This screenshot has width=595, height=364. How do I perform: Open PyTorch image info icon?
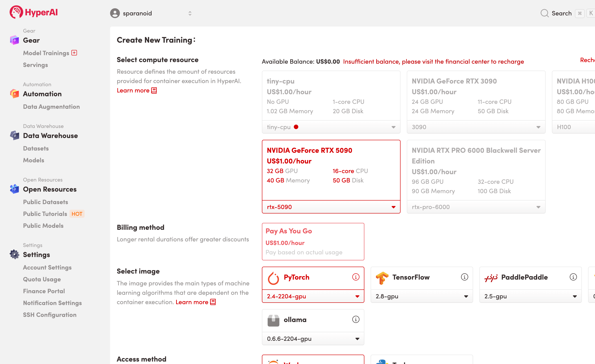pyautogui.click(x=355, y=277)
